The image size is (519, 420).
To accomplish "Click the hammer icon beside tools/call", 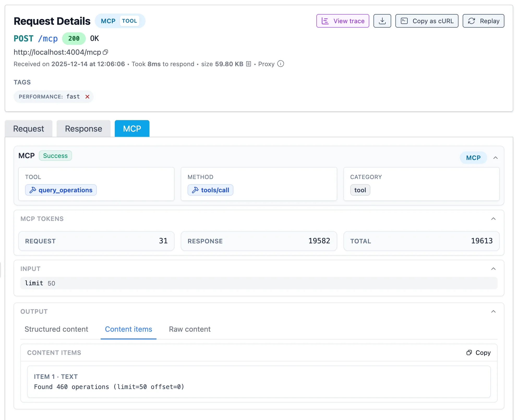I will coord(195,190).
